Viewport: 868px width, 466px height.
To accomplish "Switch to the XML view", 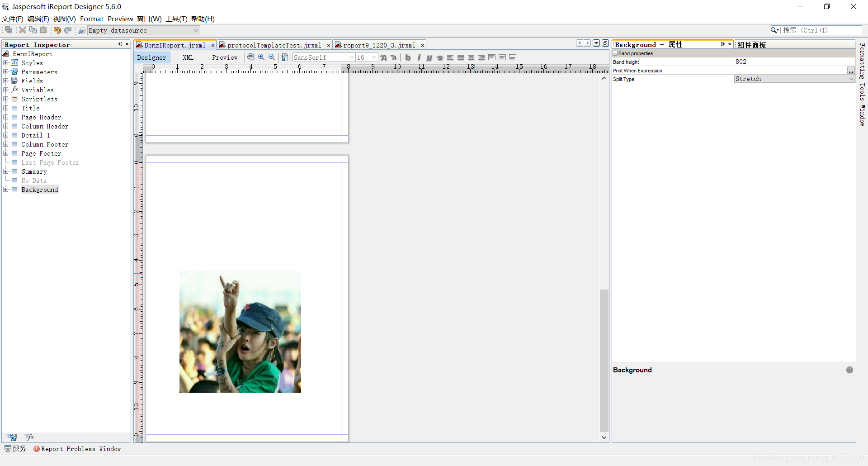I will [x=188, y=57].
